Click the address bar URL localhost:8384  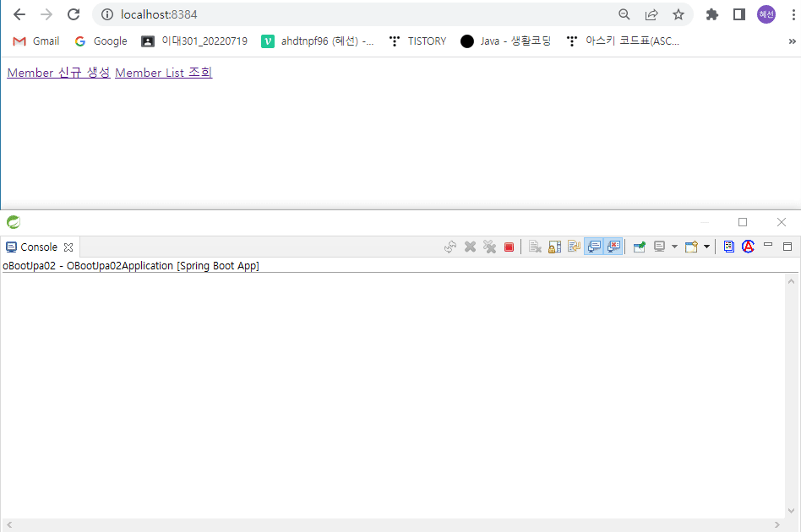tap(159, 14)
